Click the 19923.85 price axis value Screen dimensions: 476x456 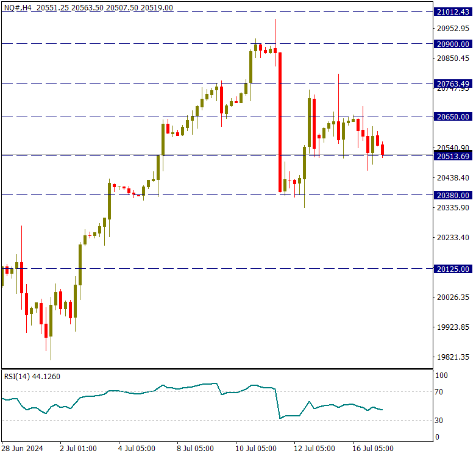click(x=453, y=327)
